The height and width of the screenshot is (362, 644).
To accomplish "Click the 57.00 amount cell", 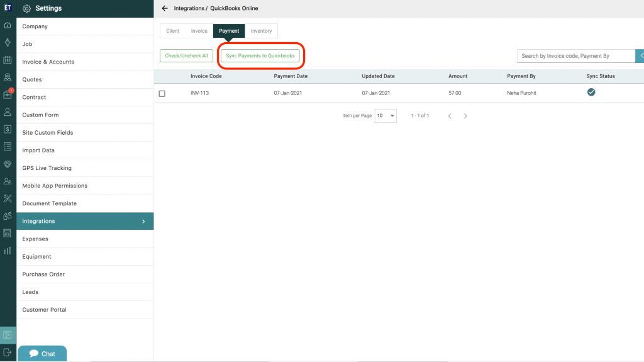I will 455,93.
